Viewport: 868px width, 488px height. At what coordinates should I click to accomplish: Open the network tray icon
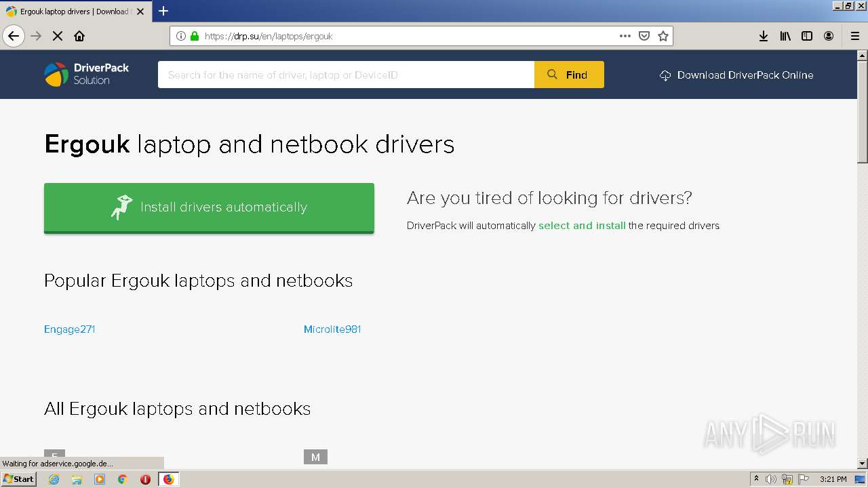point(787,479)
